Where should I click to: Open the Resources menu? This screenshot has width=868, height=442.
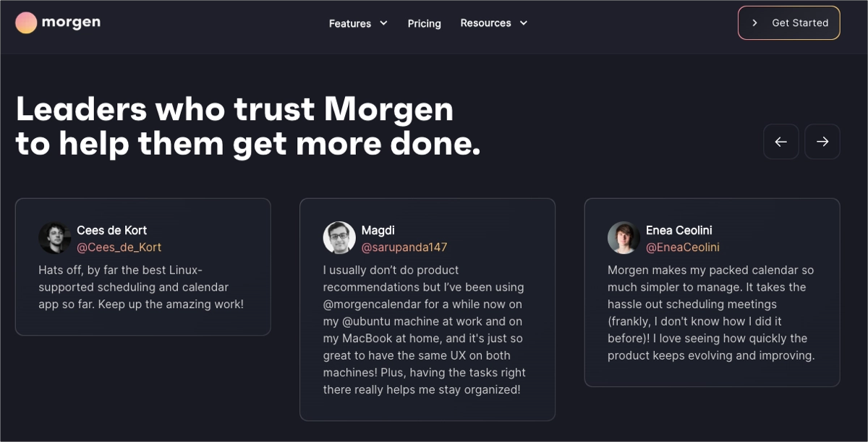tap(485, 23)
